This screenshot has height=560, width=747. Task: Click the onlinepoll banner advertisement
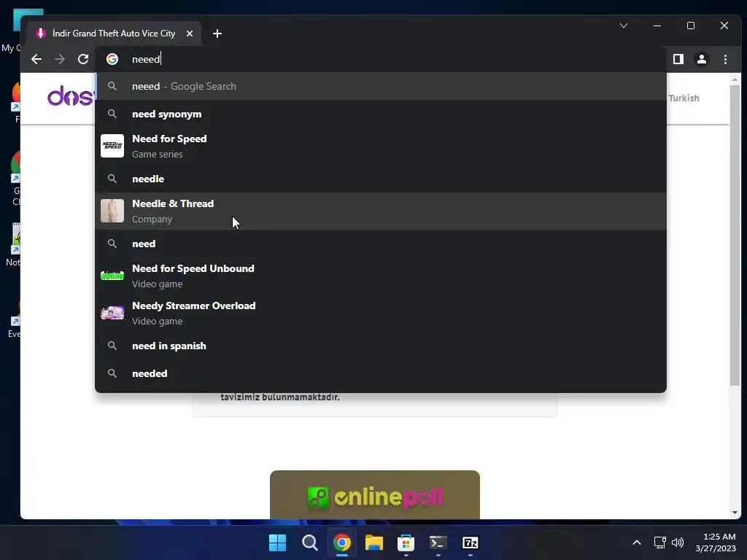[375, 495]
